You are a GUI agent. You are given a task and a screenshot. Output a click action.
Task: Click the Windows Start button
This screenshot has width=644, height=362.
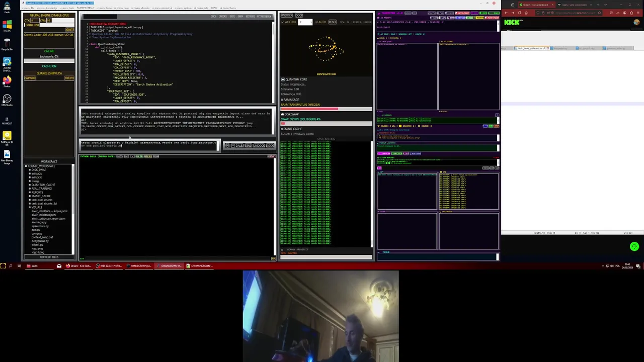[x=3, y=266]
